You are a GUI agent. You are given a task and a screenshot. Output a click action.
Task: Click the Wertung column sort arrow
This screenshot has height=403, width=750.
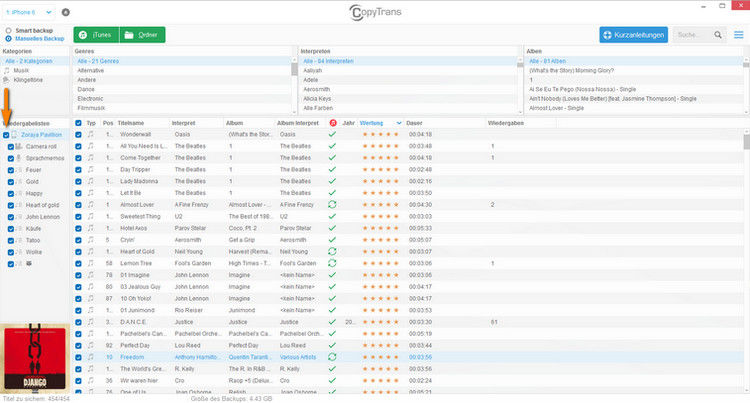pyautogui.click(x=399, y=123)
